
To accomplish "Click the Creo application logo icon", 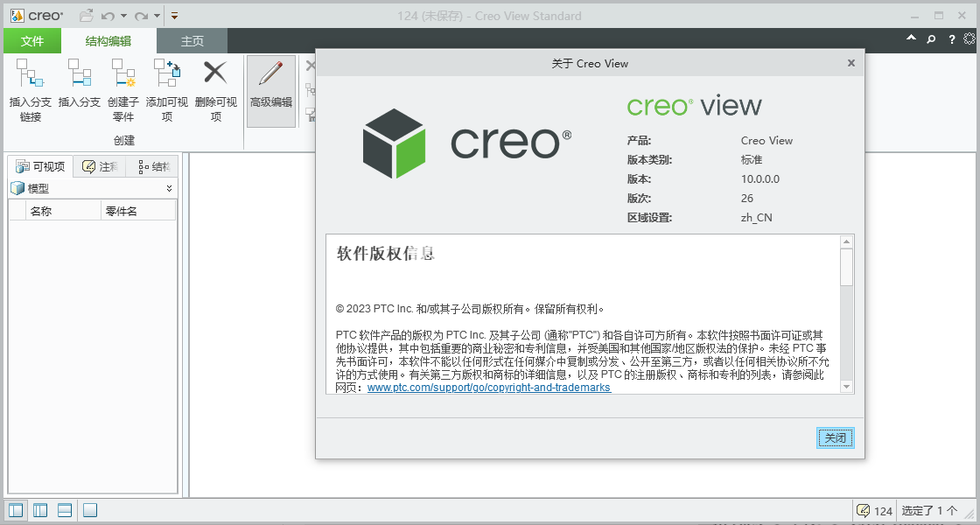I will 17,15.
